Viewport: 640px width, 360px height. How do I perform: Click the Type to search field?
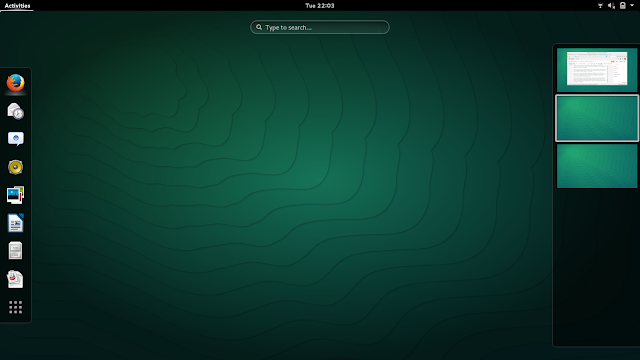[x=320, y=27]
